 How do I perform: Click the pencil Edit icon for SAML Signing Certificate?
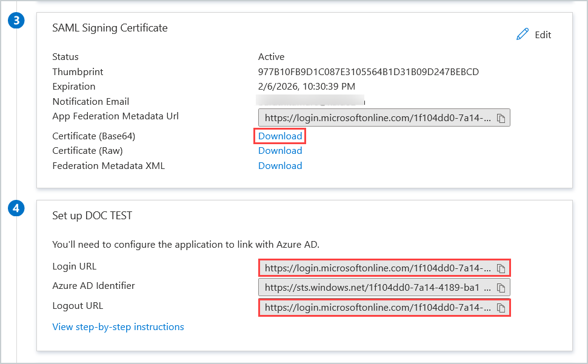click(523, 35)
